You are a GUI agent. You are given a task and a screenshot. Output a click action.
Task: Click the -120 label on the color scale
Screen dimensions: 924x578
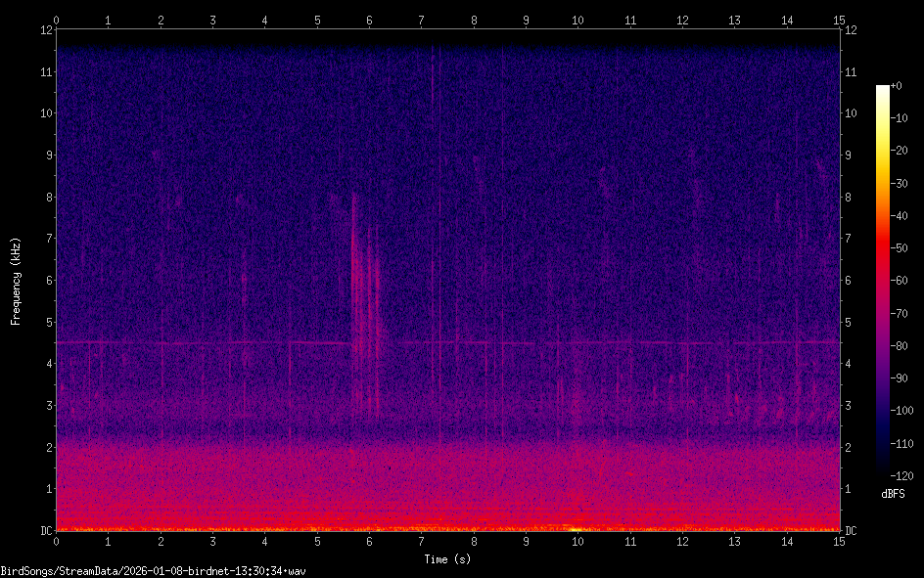point(901,475)
